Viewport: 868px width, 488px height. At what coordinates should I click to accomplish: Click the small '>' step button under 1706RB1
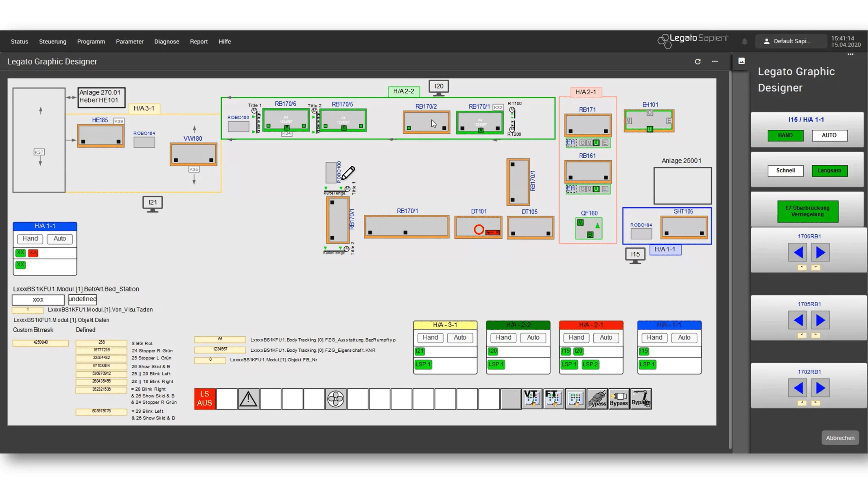816,268
